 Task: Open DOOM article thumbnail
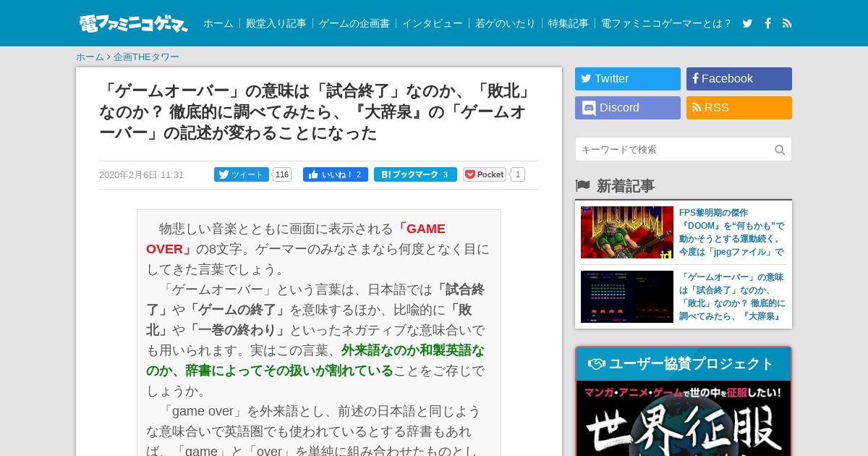tap(627, 232)
